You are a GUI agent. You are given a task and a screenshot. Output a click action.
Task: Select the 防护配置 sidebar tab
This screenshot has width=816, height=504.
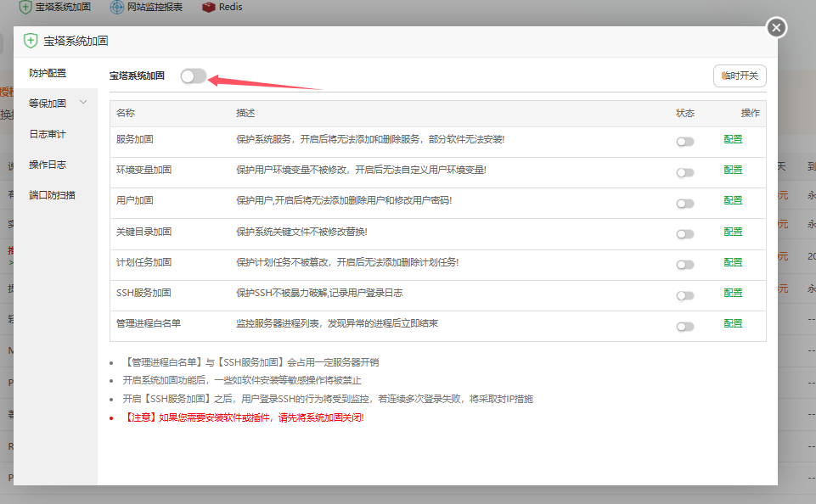click(48, 73)
